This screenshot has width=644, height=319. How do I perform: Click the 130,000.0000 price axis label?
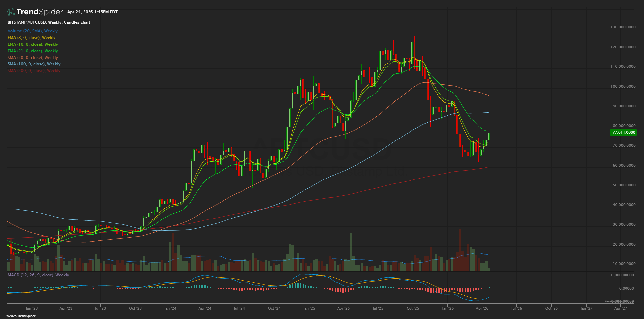[x=623, y=27]
